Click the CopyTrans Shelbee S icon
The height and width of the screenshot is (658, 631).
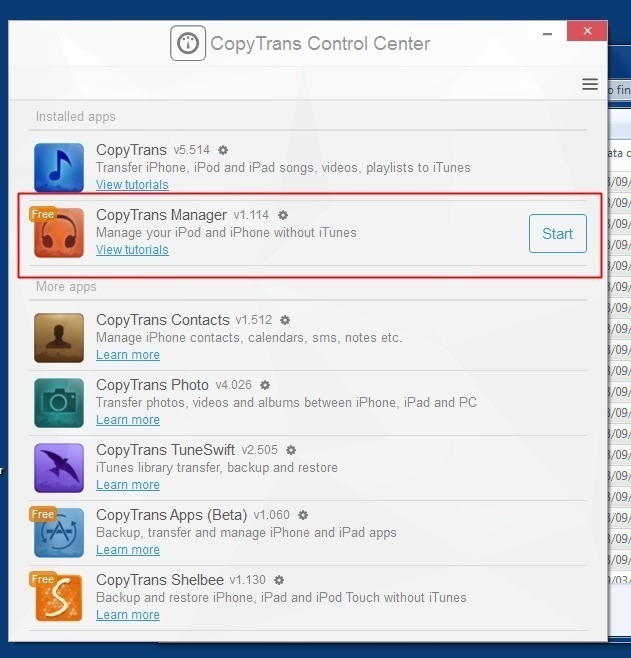59,598
